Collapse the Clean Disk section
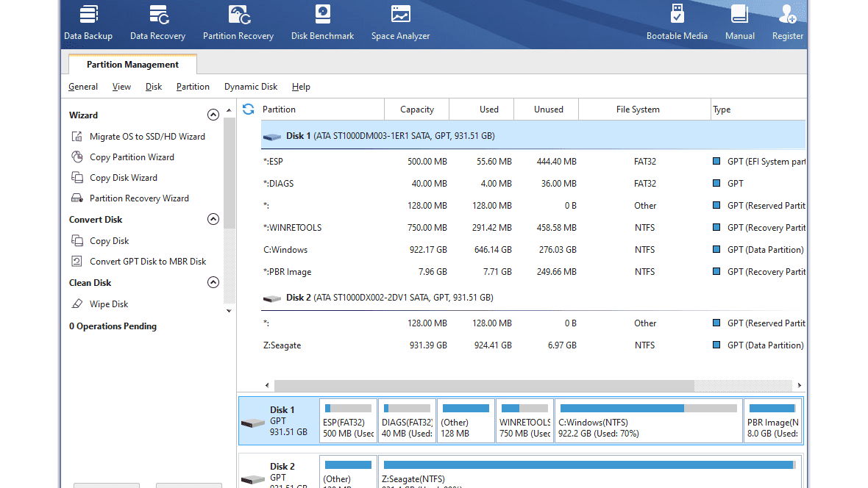The width and height of the screenshot is (868, 488). (x=213, y=283)
